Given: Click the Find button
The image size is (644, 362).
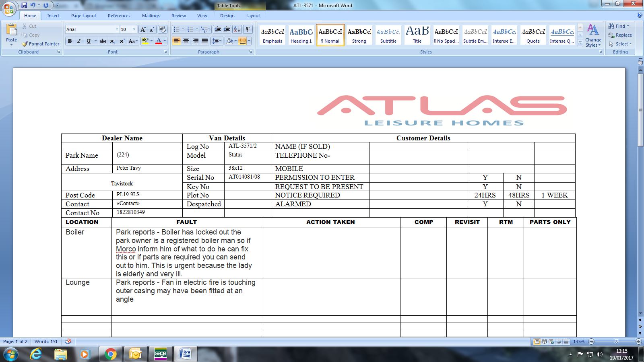Looking at the screenshot, I should coord(619,26).
